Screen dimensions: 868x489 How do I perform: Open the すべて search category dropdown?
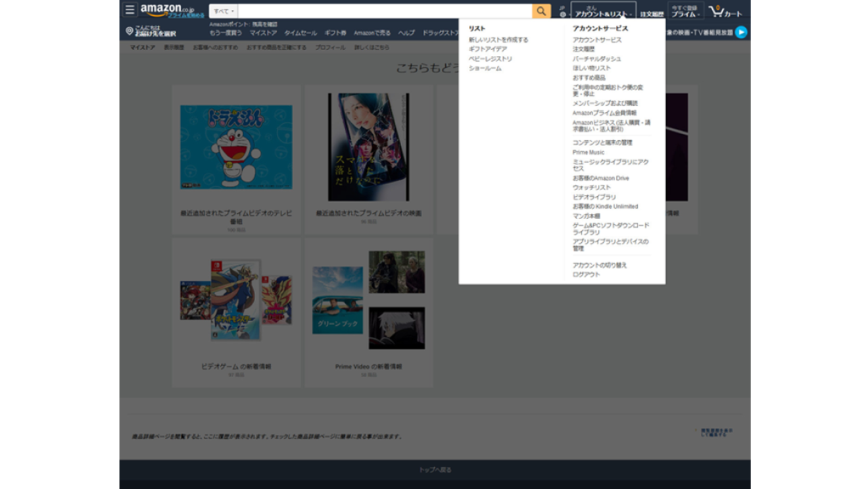tap(224, 11)
